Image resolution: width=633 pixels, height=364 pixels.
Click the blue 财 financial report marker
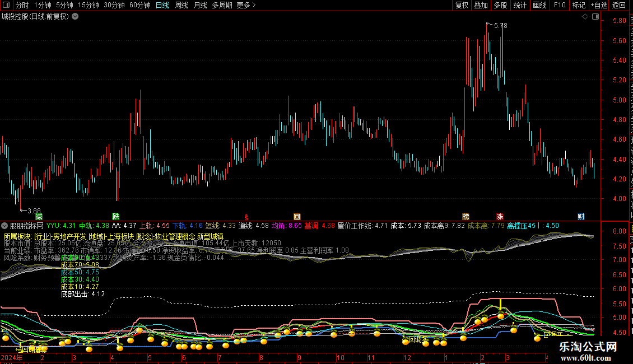(581, 217)
